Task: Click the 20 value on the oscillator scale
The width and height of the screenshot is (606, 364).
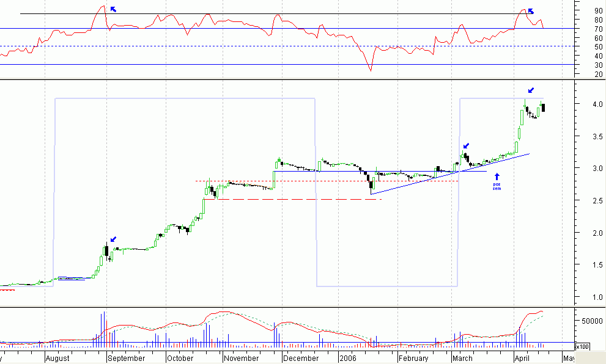Action: pos(599,74)
